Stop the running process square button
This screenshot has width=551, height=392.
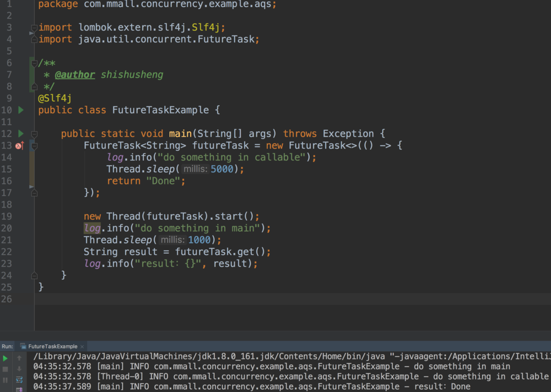point(6,369)
